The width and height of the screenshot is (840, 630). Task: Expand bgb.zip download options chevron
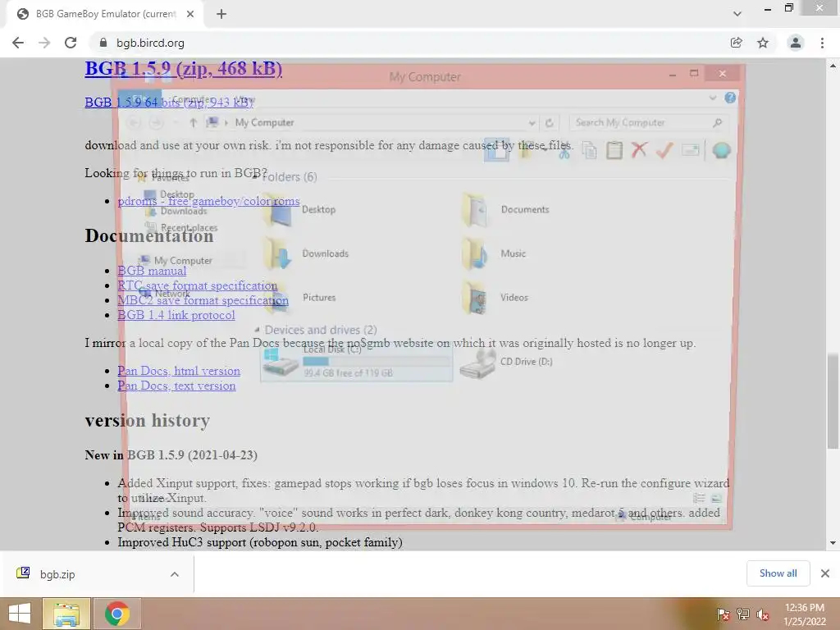pyautogui.click(x=175, y=574)
